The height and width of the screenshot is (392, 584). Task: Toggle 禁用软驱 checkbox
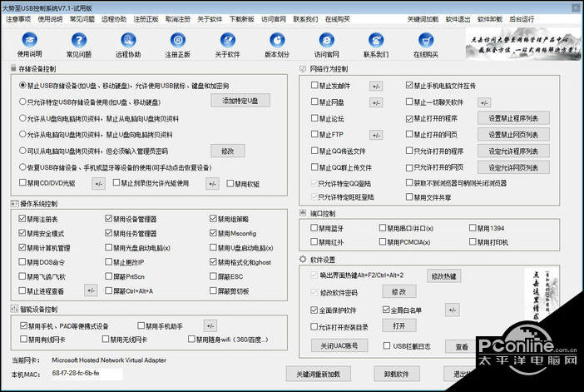point(230,183)
